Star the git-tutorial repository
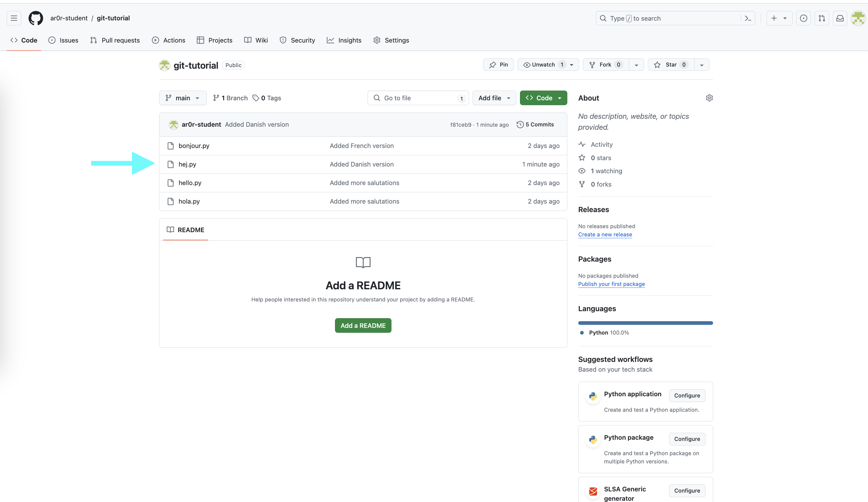This screenshot has height=502, width=868. pyautogui.click(x=671, y=65)
